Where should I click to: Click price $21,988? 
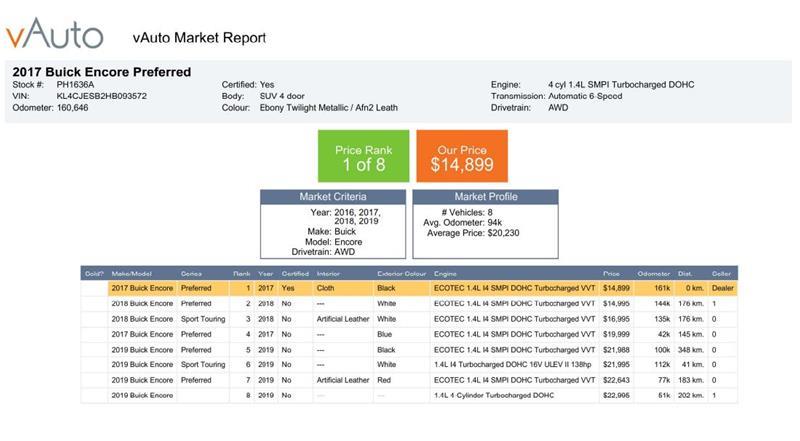616,350
